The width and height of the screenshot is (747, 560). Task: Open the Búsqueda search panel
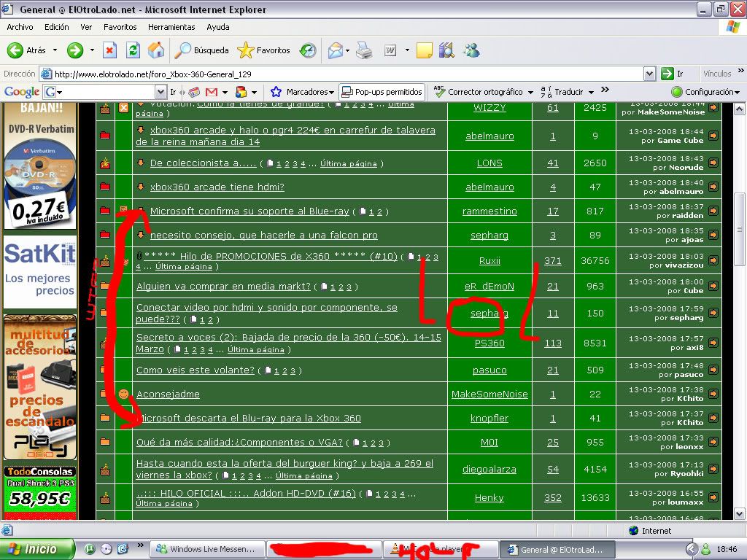point(201,50)
